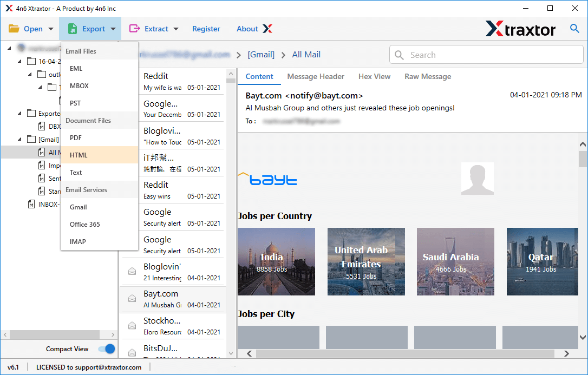Click the green Export file icon
This screenshot has width=588, height=375.
pyautogui.click(x=73, y=29)
